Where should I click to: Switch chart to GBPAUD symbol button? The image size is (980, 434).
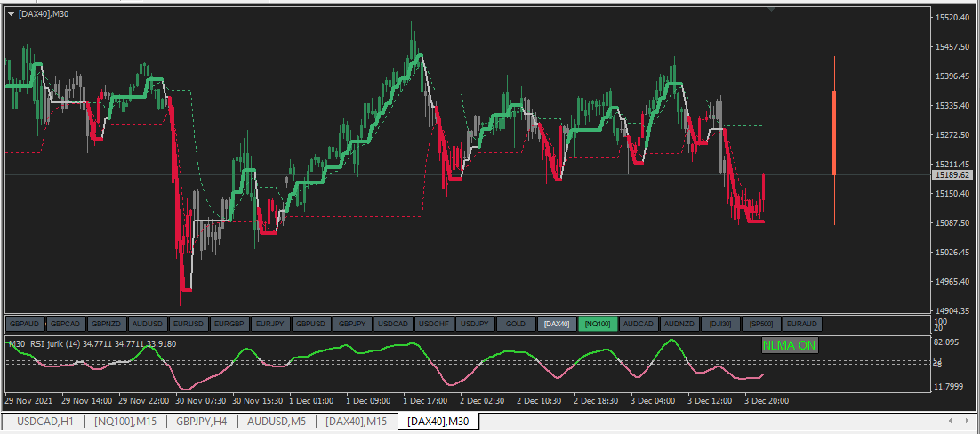tap(25, 324)
